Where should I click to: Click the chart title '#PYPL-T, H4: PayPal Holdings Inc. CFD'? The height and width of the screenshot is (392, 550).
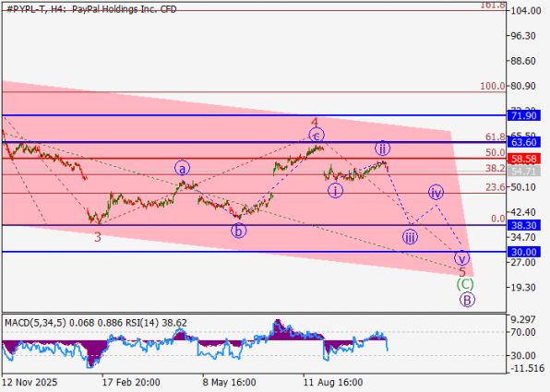[92, 9]
